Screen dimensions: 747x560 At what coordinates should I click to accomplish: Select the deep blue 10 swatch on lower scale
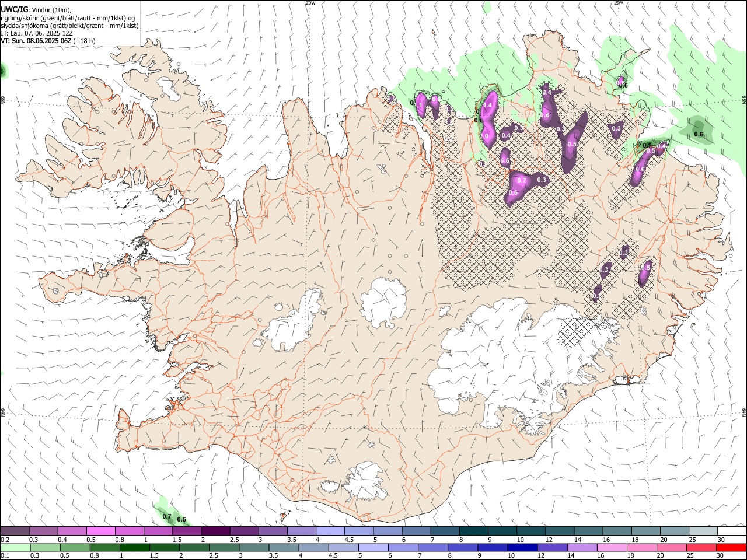522,547
